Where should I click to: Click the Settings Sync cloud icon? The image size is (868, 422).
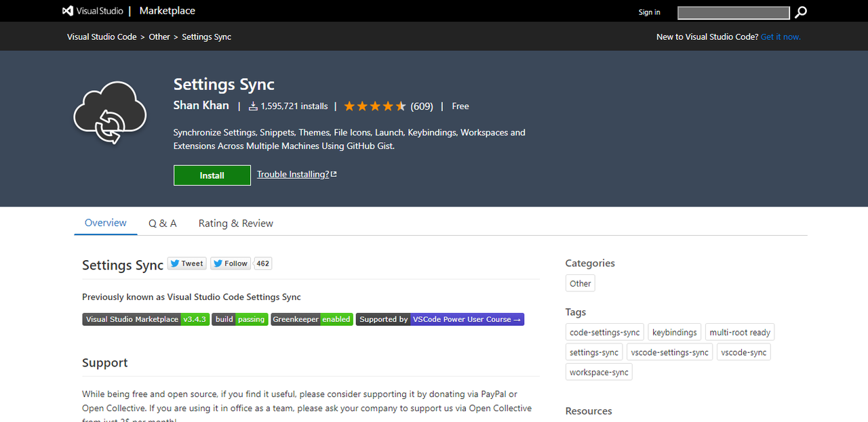(110, 112)
